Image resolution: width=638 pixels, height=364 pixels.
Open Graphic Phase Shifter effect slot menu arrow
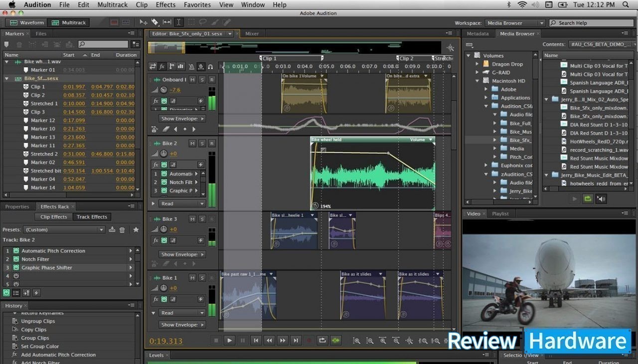tap(131, 268)
